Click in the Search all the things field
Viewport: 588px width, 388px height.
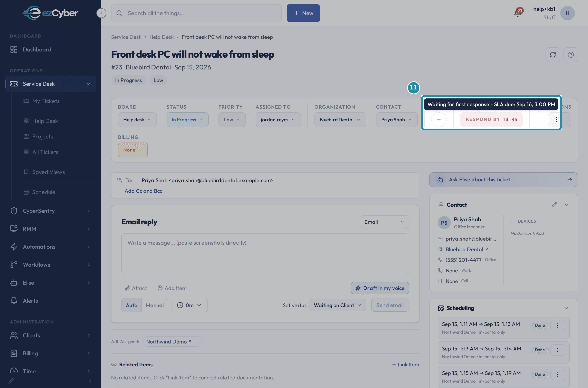point(196,13)
